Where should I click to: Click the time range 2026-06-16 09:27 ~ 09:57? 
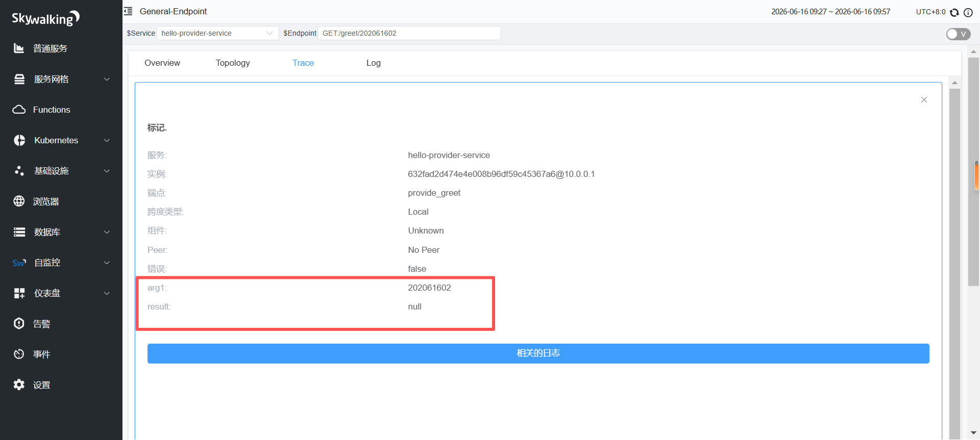pyautogui.click(x=830, y=12)
